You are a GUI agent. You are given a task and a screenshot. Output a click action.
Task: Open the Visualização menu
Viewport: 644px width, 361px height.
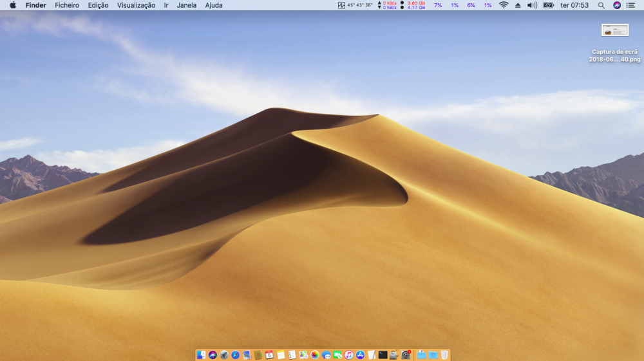click(x=136, y=5)
